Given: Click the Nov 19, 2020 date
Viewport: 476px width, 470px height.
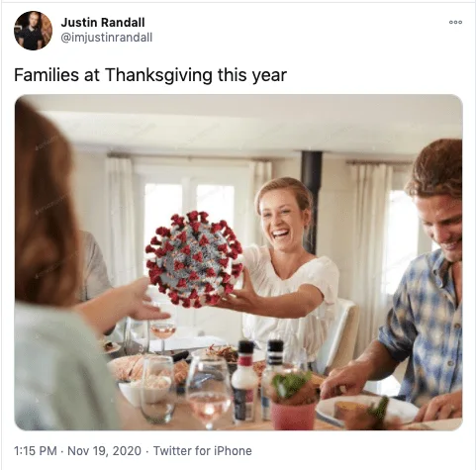Looking at the screenshot, I should [104, 450].
